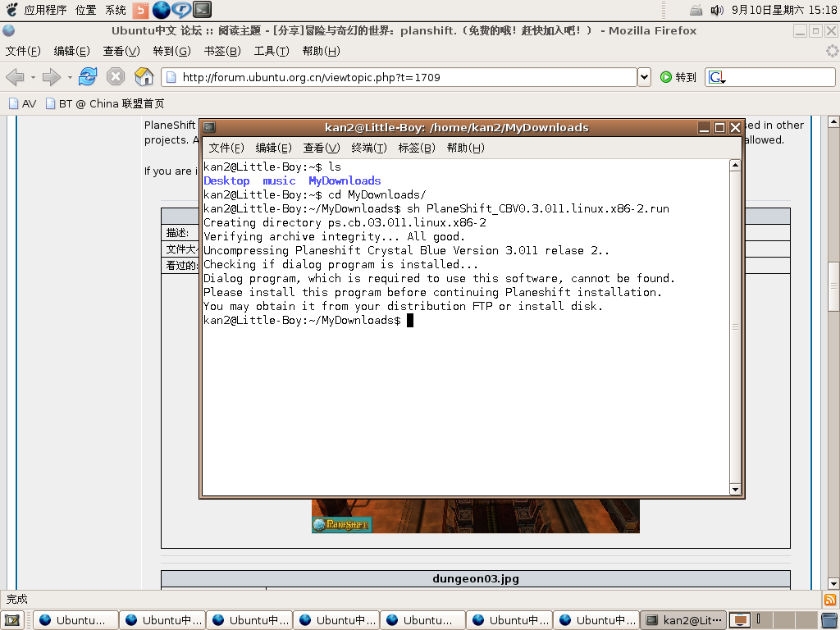Click the Firefox page scrollbar thumb
The width and height of the screenshot is (840, 630).
[x=833, y=286]
